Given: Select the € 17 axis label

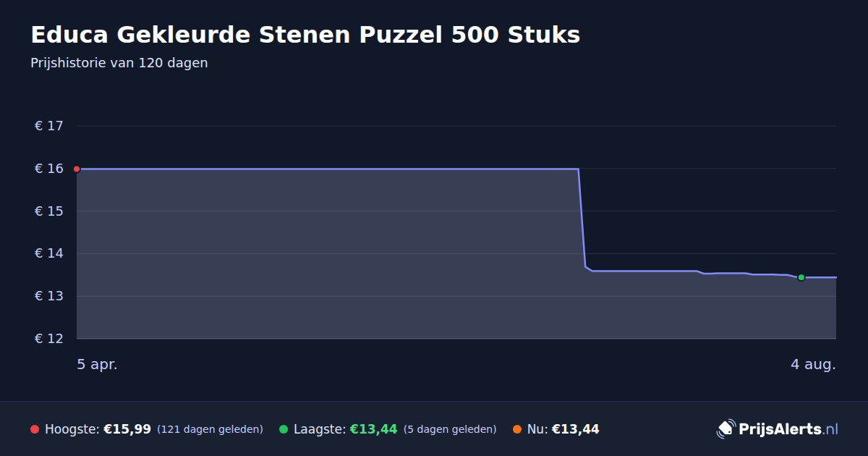Looking at the screenshot, I should coord(49,126).
